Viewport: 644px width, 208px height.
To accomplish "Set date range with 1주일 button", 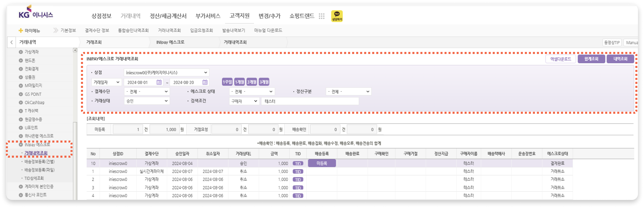I will (227, 82).
